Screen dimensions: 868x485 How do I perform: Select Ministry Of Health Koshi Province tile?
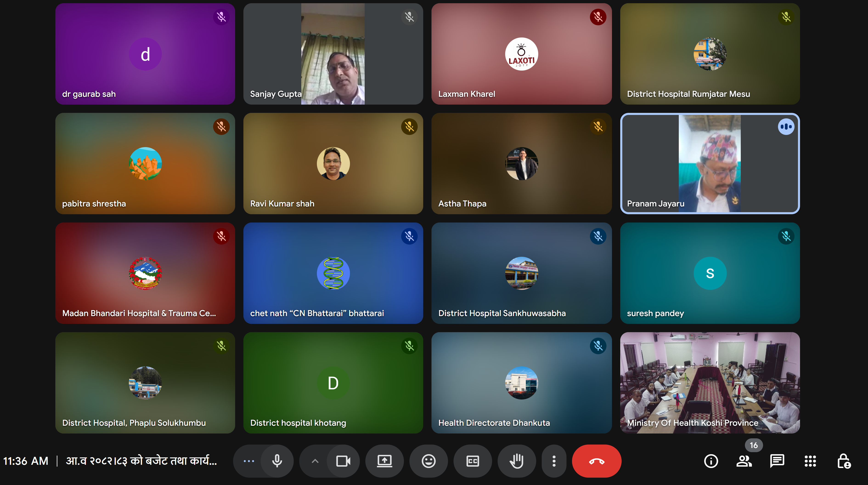[x=710, y=383]
